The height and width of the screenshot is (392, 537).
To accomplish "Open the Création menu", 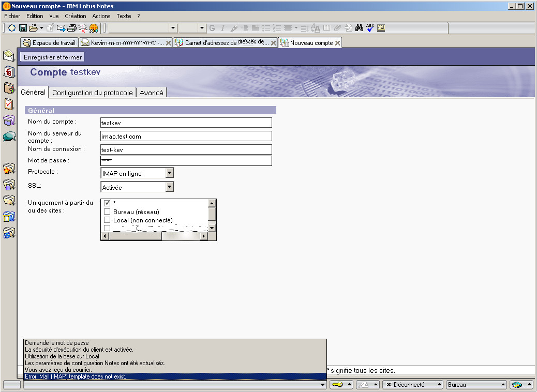I will pos(76,16).
